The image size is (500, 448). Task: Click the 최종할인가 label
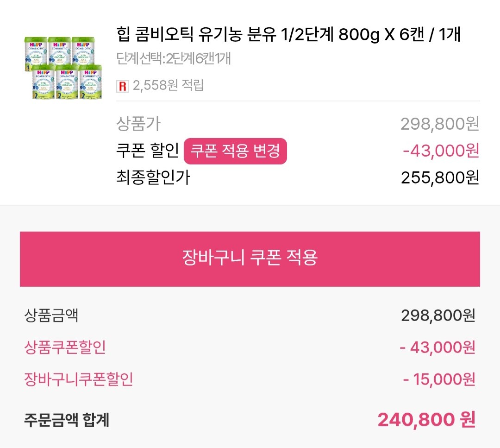153,177
